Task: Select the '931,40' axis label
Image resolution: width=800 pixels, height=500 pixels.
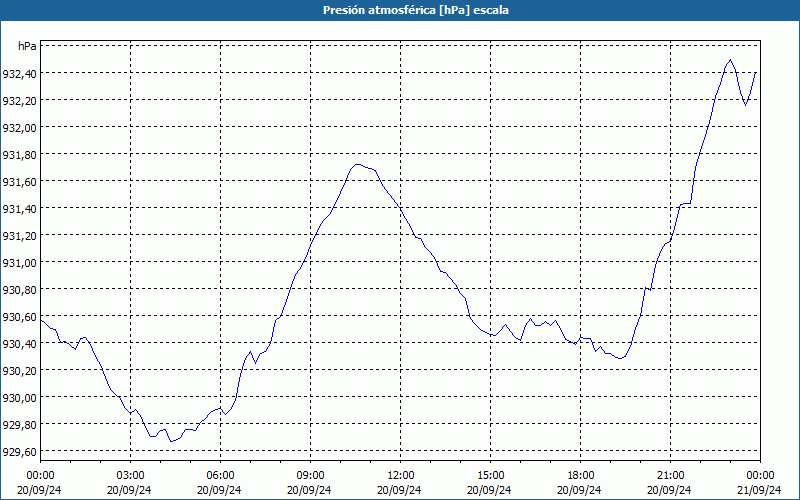Action: coord(19,209)
